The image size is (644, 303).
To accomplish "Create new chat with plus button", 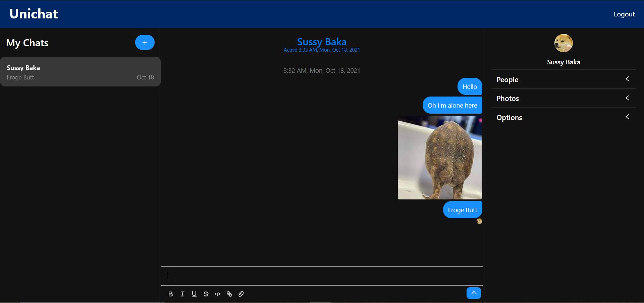I will [145, 43].
